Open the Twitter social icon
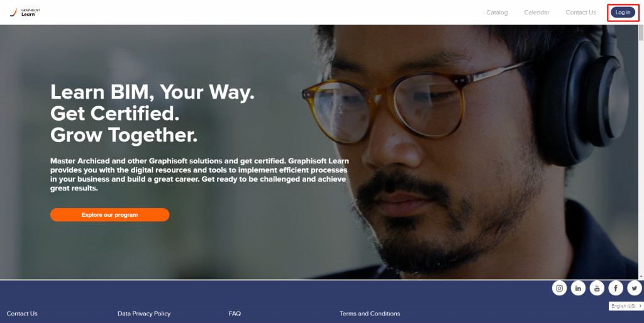This screenshot has height=323, width=644. [x=635, y=288]
